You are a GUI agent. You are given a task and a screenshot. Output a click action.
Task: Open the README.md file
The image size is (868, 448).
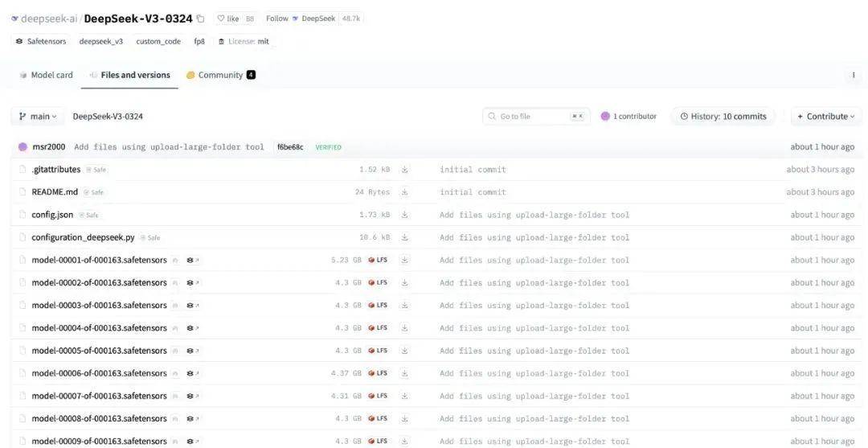(x=55, y=192)
